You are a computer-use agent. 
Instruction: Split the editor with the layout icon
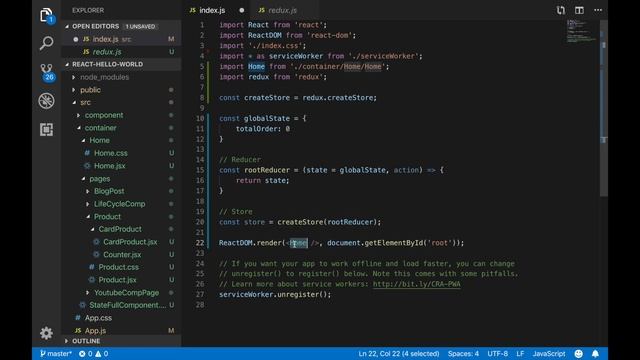(x=579, y=10)
